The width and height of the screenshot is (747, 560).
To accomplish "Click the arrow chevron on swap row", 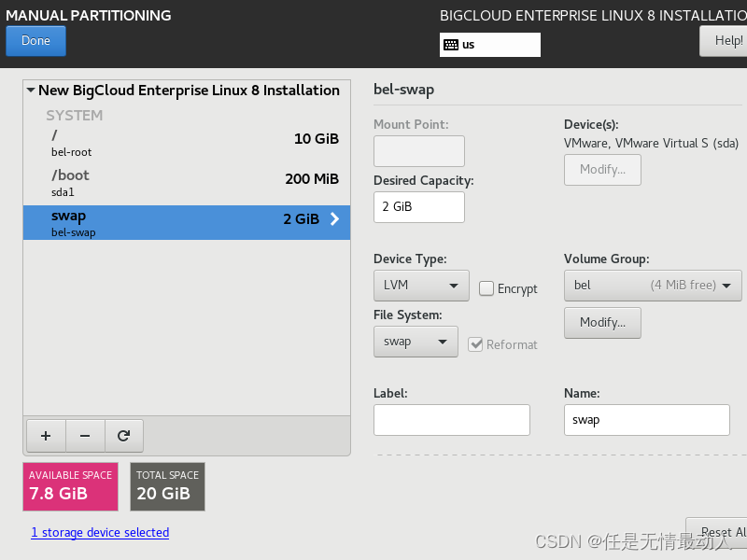I will [x=335, y=219].
